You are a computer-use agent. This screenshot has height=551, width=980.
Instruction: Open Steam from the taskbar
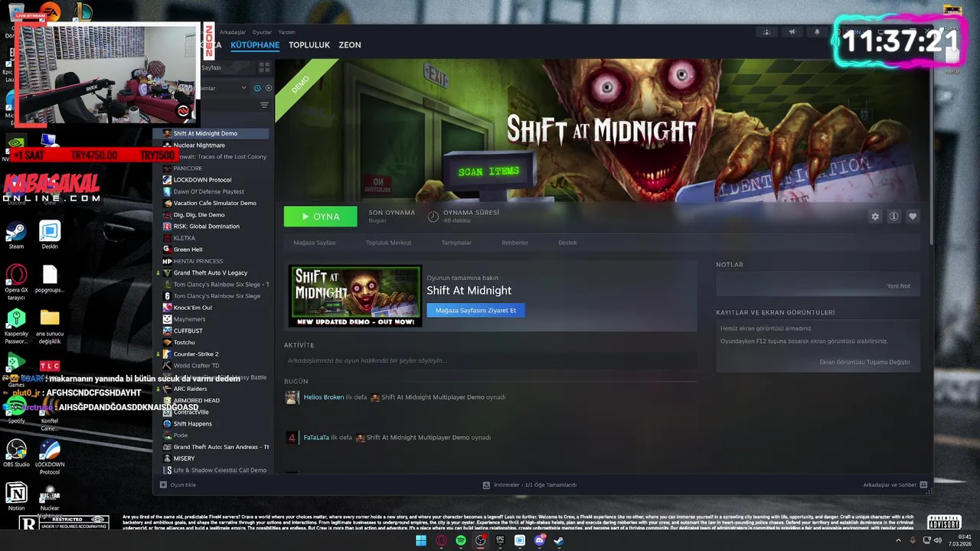tap(560, 540)
